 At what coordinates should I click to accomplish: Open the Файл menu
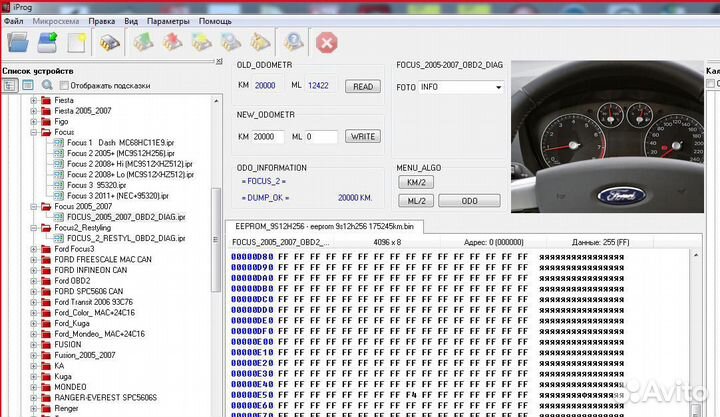(x=13, y=20)
